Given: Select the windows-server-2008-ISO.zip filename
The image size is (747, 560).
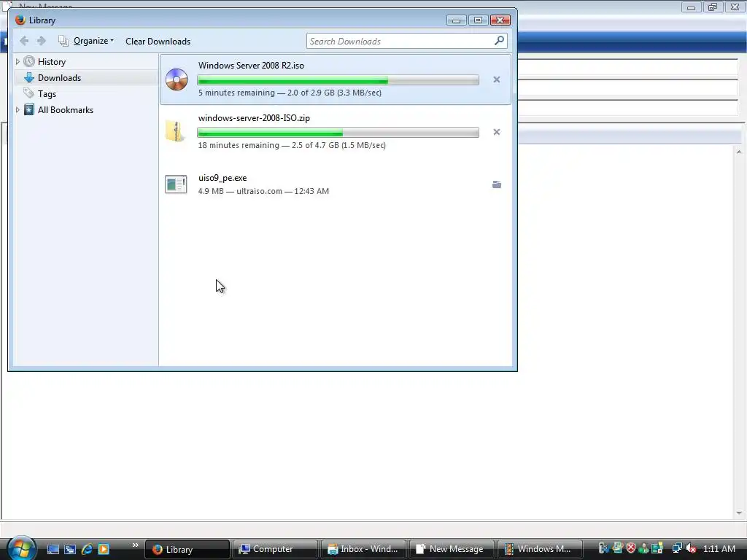Looking at the screenshot, I should click(x=254, y=118).
